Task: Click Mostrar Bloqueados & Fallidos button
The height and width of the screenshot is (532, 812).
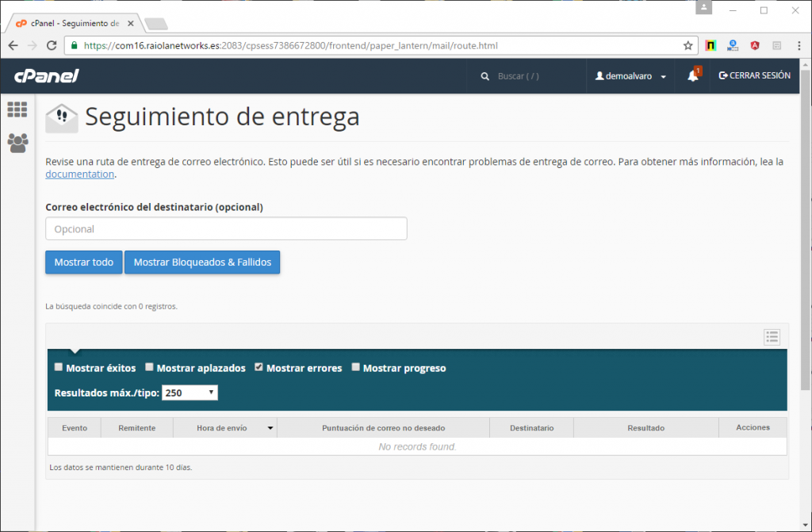Action: click(202, 262)
